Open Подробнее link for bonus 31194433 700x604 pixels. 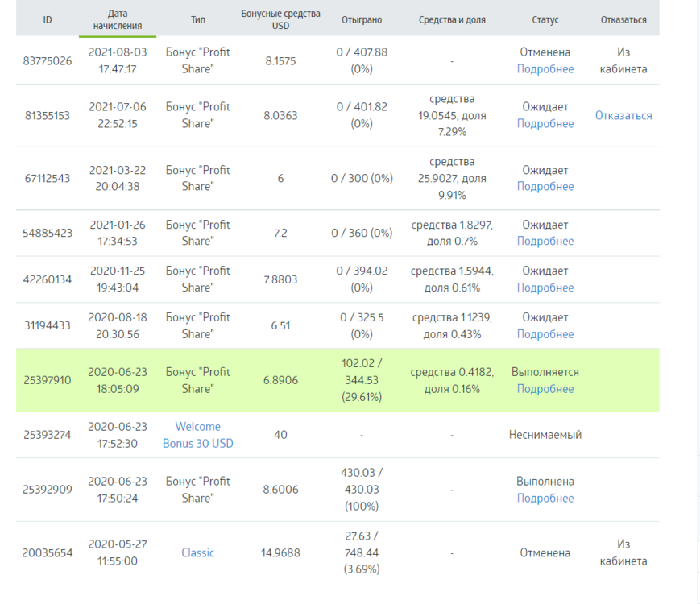coord(545,334)
